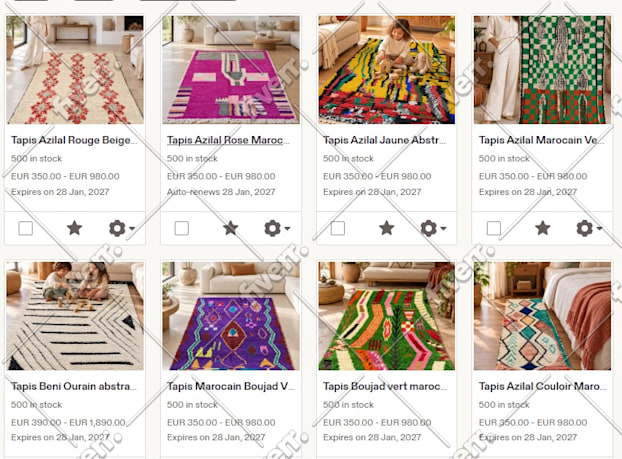Expand dropdown arrow beside Rouge Beige gear
The width and height of the screenshot is (622, 459).
coord(132,229)
